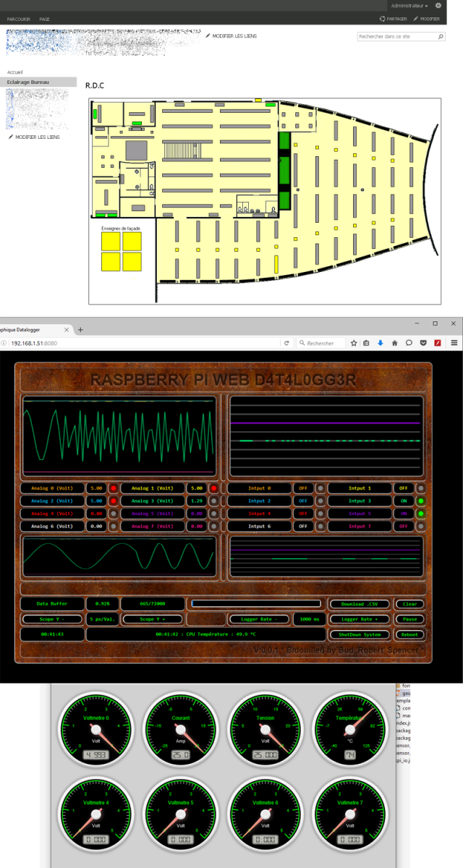Open the PAGE ribbon tab
This screenshot has height=868, width=463.
45,19
